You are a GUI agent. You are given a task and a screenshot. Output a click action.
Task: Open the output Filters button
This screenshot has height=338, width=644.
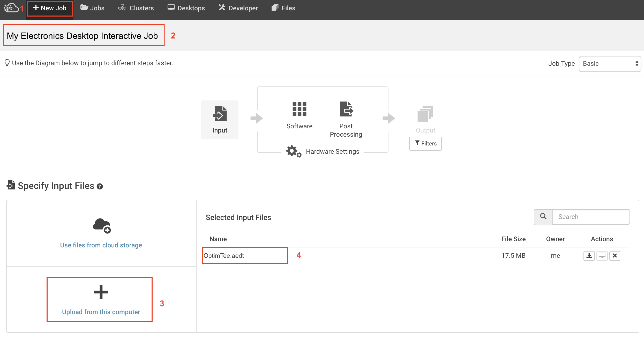(425, 143)
